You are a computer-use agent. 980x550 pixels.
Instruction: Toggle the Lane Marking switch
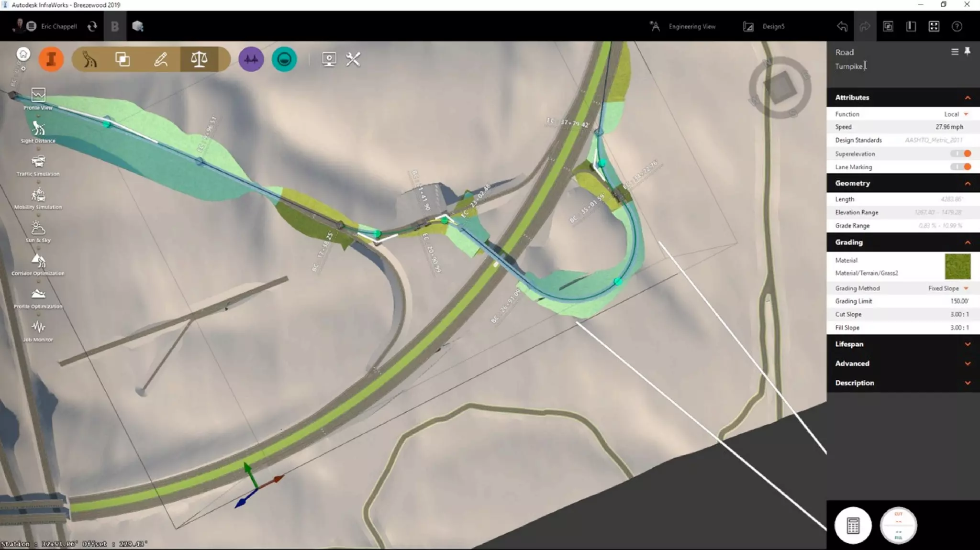[961, 167]
